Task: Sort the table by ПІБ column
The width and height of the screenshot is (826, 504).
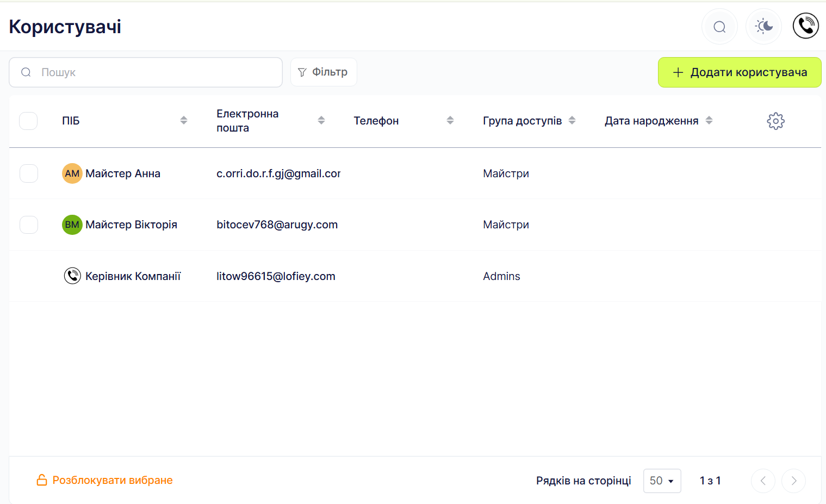Action: 184,121
